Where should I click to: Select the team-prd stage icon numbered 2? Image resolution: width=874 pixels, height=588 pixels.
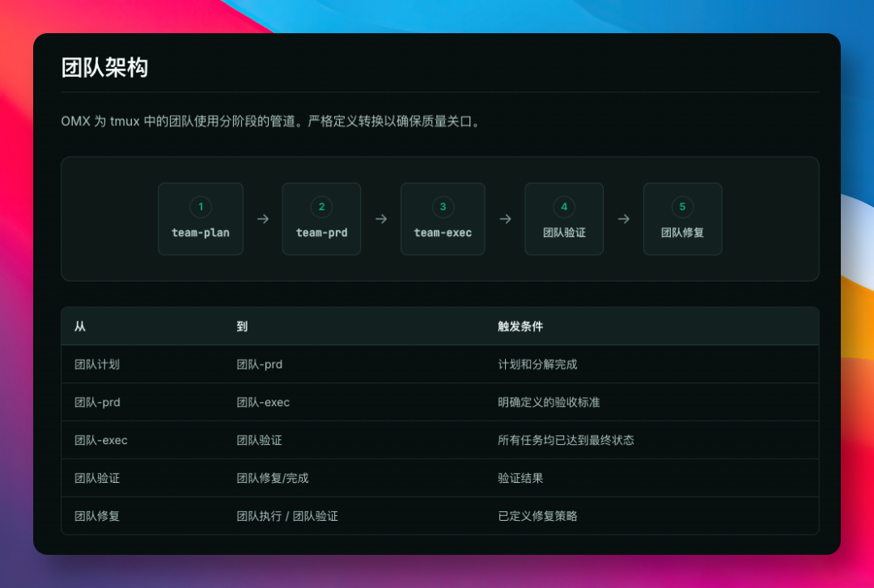(x=321, y=207)
